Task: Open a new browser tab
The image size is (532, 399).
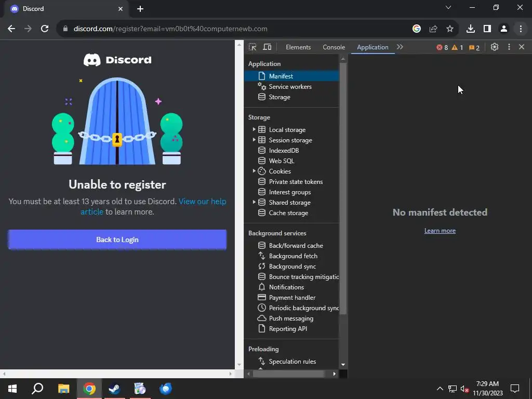Action: [140, 9]
